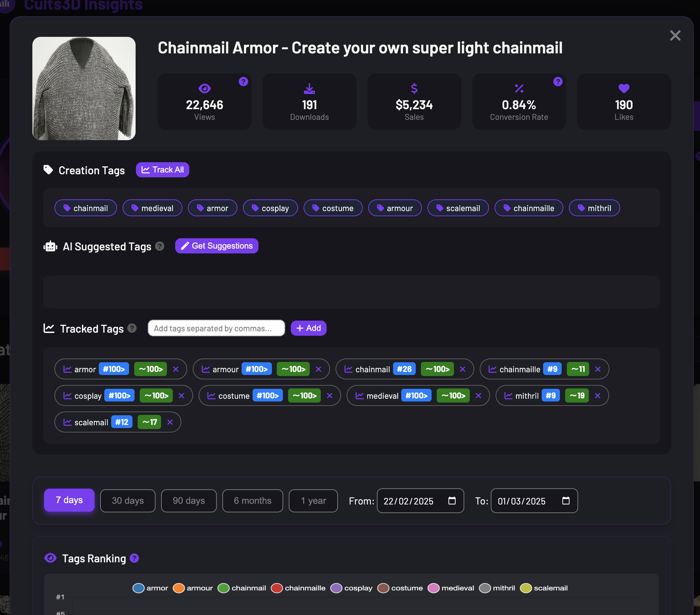This screenshot has width=700, height=615.
Task: Click the chainmail rank #26 badge
Action: (x=404, y=369)
